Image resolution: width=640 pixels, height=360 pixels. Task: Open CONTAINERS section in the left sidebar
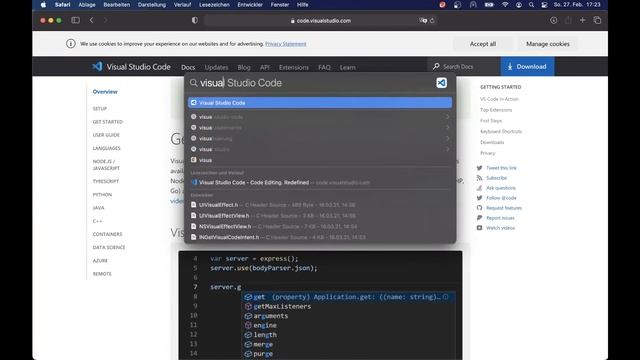[x=107, y=234]
